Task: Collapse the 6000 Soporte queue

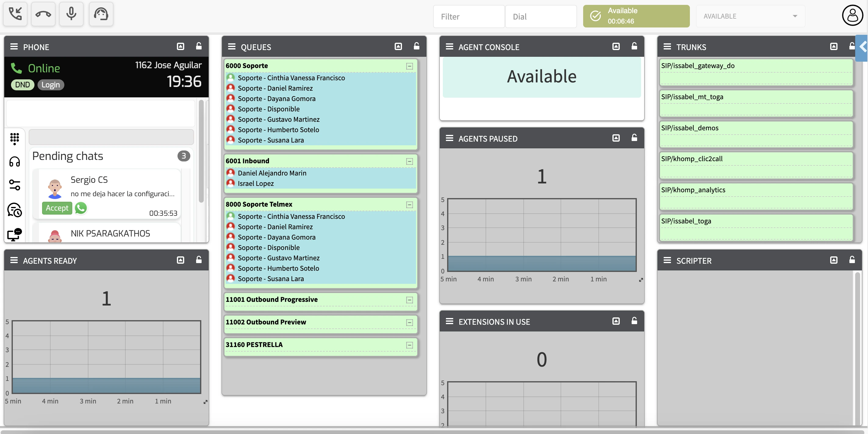Action: tap(409, 66)
